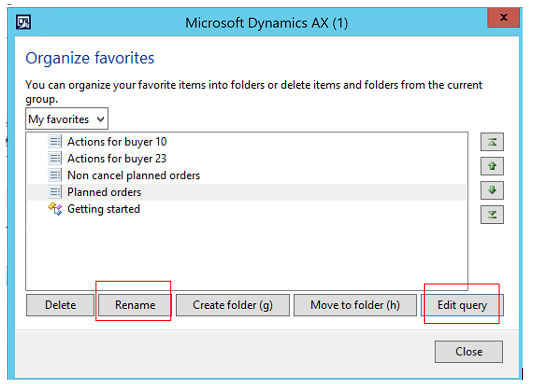Click the Close button

(469, 352)
